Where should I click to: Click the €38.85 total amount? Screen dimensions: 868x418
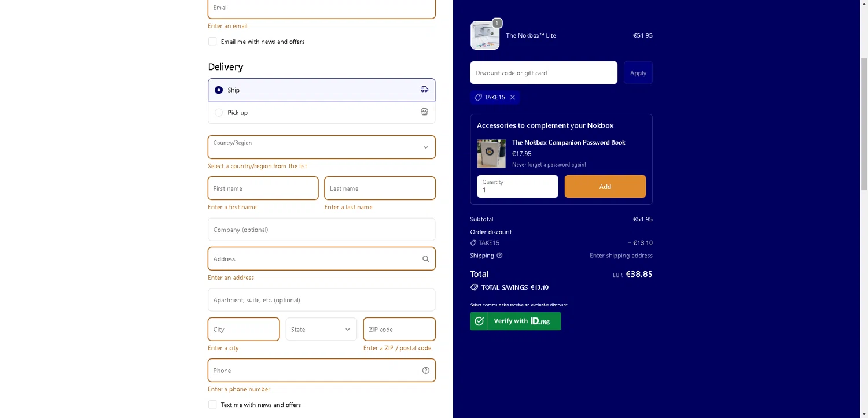639,274
